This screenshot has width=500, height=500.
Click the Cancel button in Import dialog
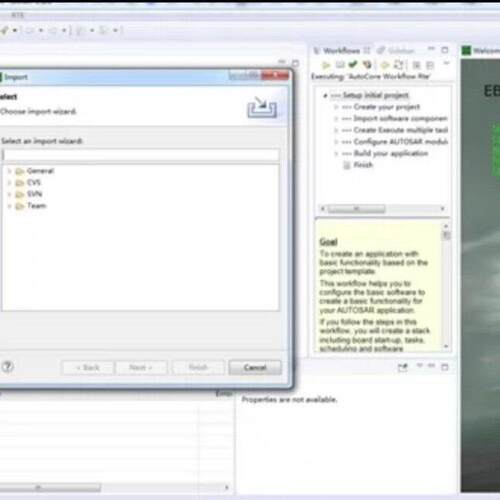255,368
